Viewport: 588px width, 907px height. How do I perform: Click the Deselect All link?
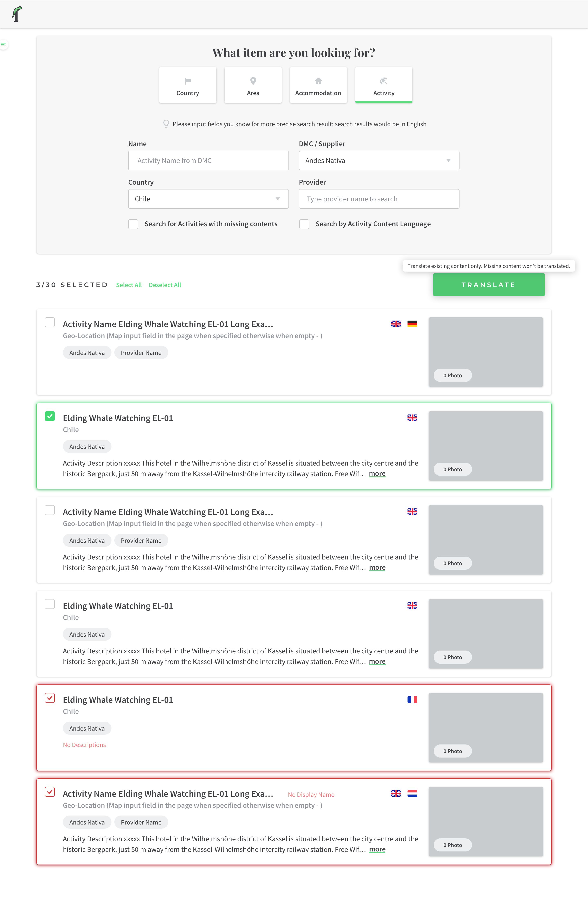pos(165,285)
